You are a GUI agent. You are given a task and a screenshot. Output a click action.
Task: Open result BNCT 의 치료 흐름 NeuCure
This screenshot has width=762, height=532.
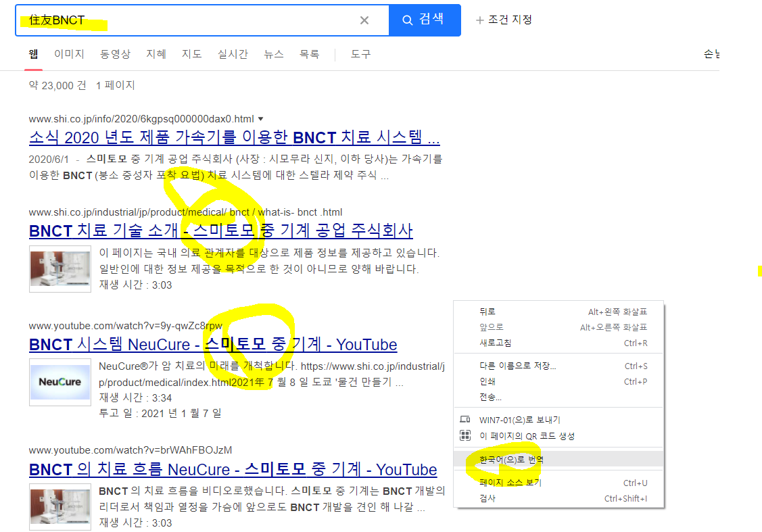(233, 470)
